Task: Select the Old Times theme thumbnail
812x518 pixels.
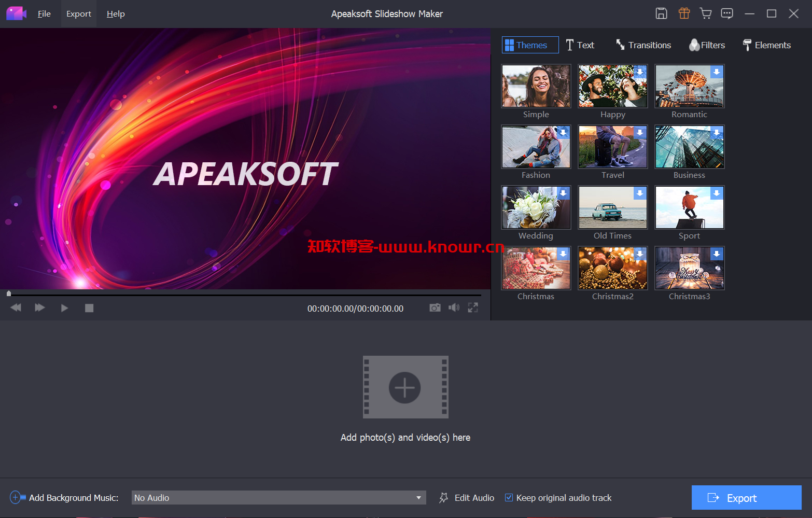Action: (x=613, y=207)
